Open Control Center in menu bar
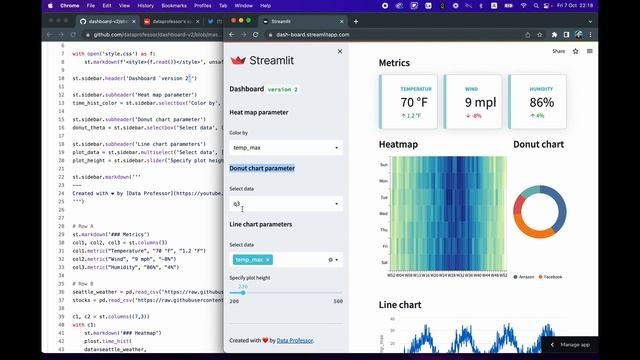 546,6
